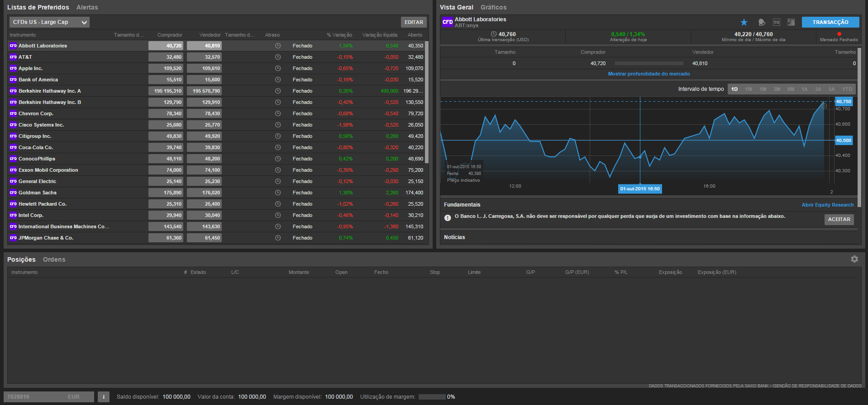
Task: Click the clock icon beside last trade 40,760
Action: 494,34
